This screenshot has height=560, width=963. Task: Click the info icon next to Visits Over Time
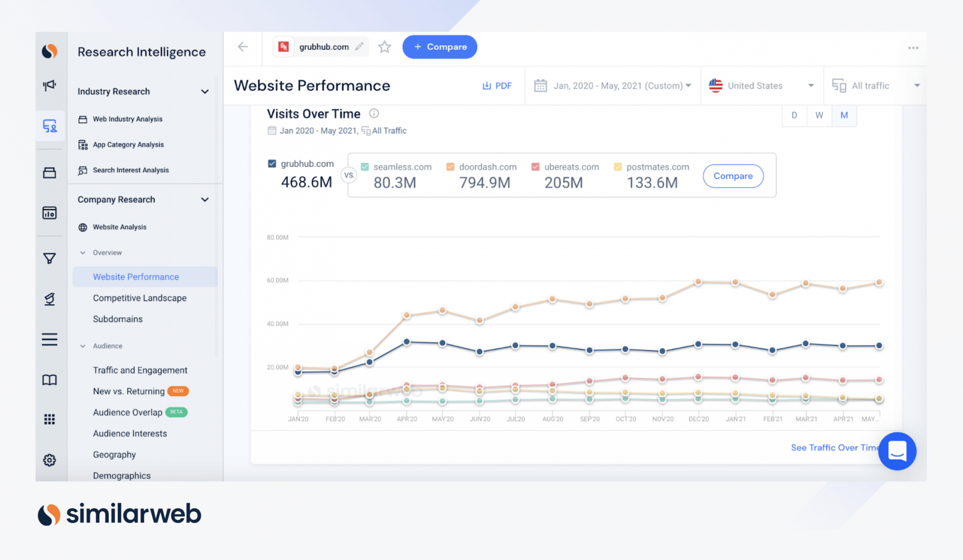(x=374, y=114)
